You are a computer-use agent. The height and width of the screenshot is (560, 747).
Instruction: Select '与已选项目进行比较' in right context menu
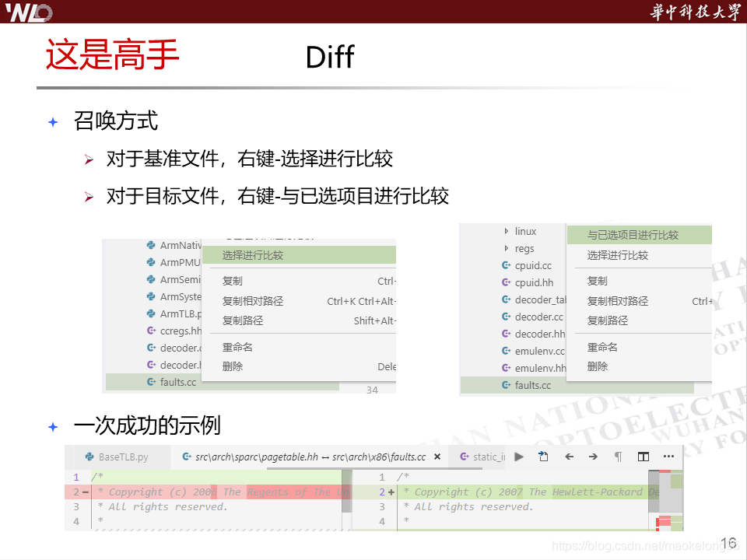click(x=640, y=235)
